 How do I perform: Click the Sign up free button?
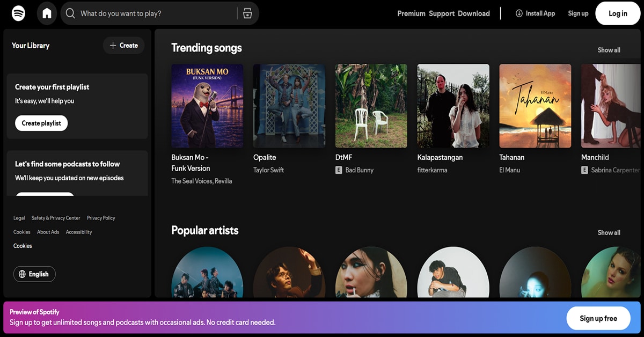click(x=598, y=318)
